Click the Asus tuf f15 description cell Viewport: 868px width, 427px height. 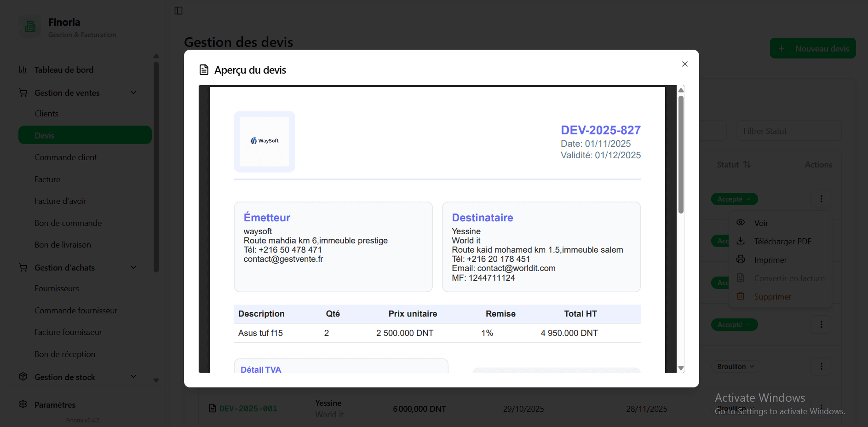(x=260, y=333)
